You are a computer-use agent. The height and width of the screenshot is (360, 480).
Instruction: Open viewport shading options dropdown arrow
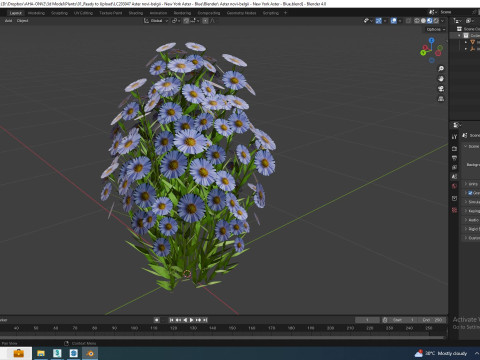443,21
